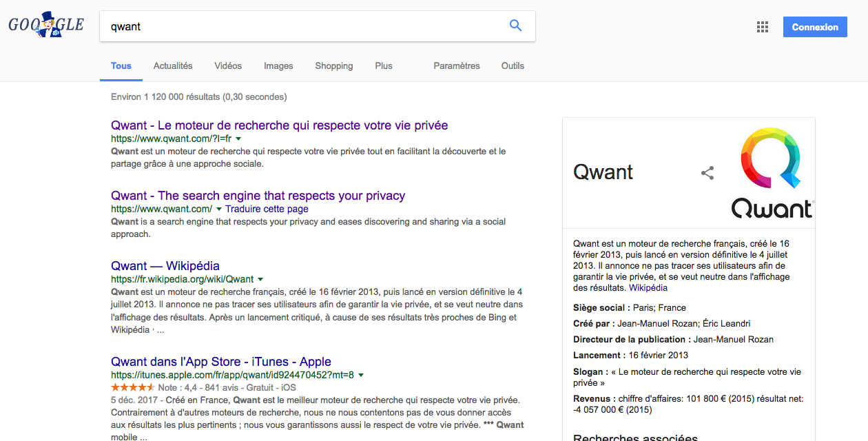Open result 'Qwant - Le moteur de recherche'
868x441 pixels.
tap(280, 125)
